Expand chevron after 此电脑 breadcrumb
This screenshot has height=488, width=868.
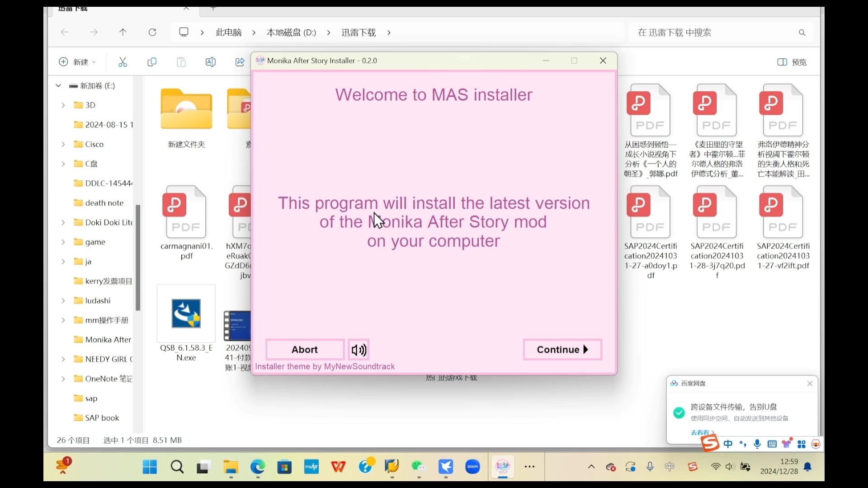(254, 33)
